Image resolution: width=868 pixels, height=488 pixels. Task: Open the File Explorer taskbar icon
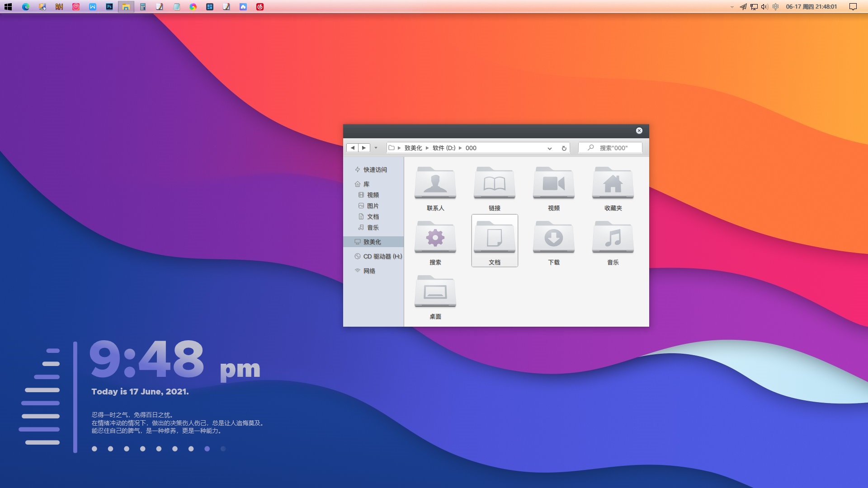[x=126, y=7]
